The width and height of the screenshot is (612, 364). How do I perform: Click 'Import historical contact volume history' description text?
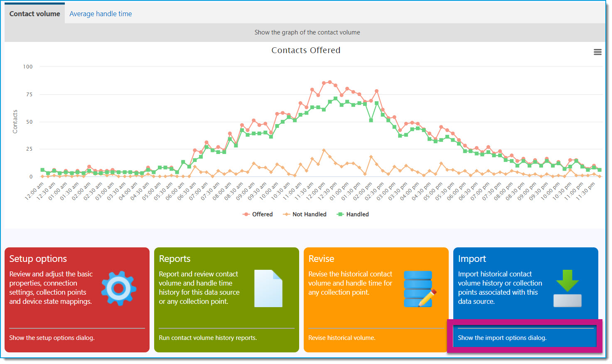pos(500,288)
